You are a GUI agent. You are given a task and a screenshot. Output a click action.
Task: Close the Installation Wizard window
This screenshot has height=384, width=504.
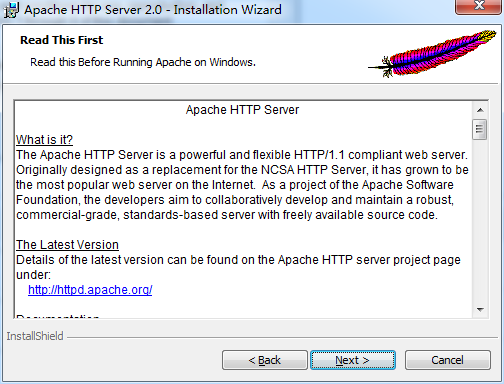479,6
